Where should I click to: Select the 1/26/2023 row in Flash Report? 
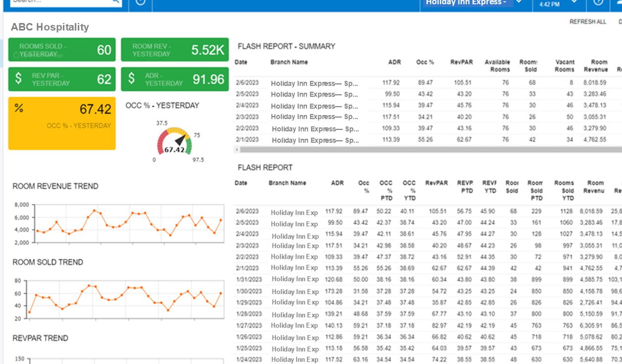[x=428, y=337]
